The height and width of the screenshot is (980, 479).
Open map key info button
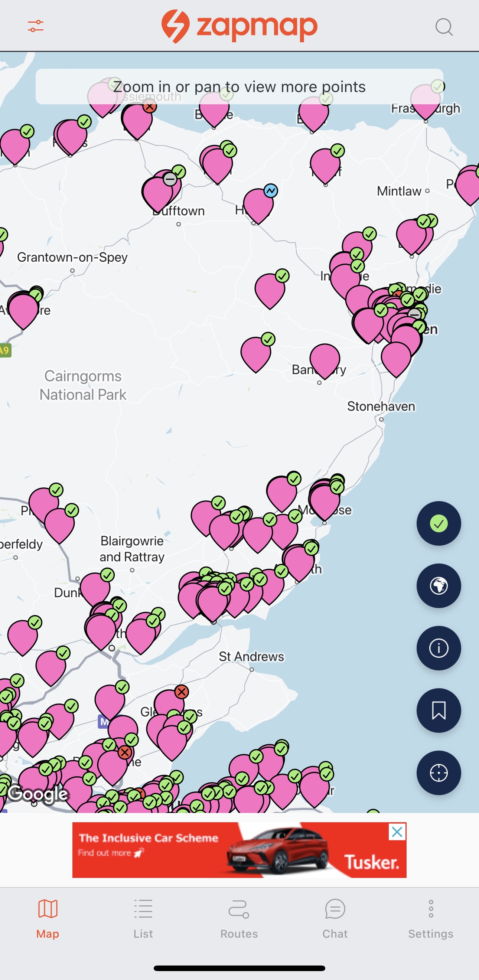439,648
